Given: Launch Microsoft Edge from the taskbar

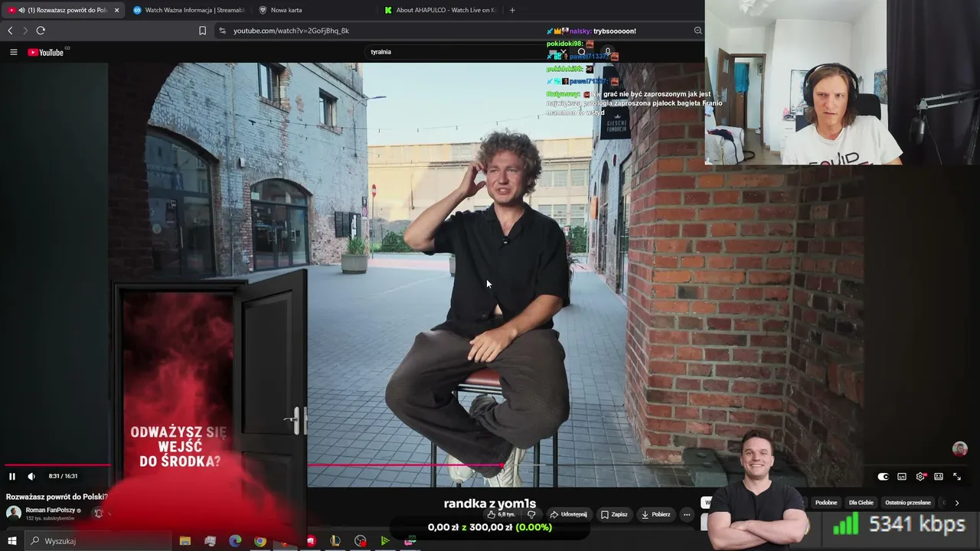Looking at the screenshot, I should [x=235, y=541].
